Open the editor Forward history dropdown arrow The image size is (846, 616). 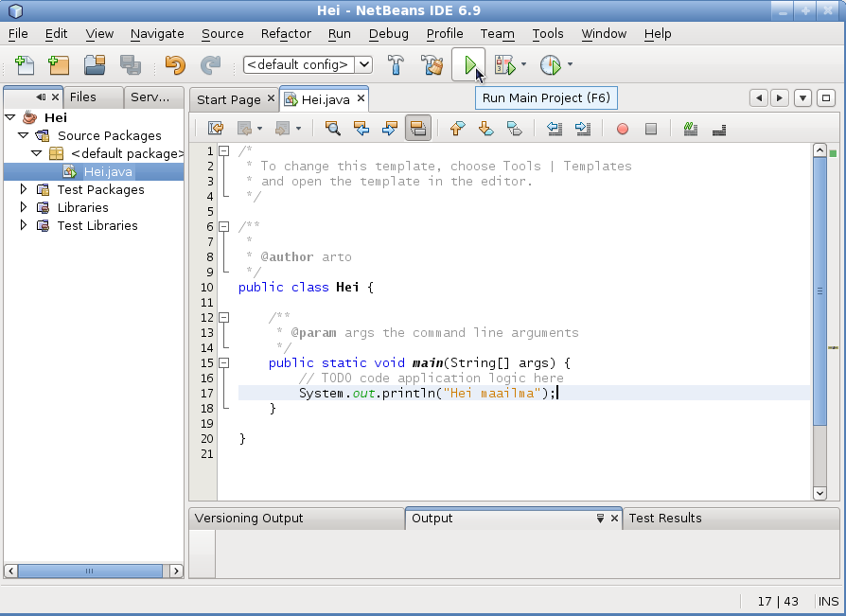(x=298, y=129)
